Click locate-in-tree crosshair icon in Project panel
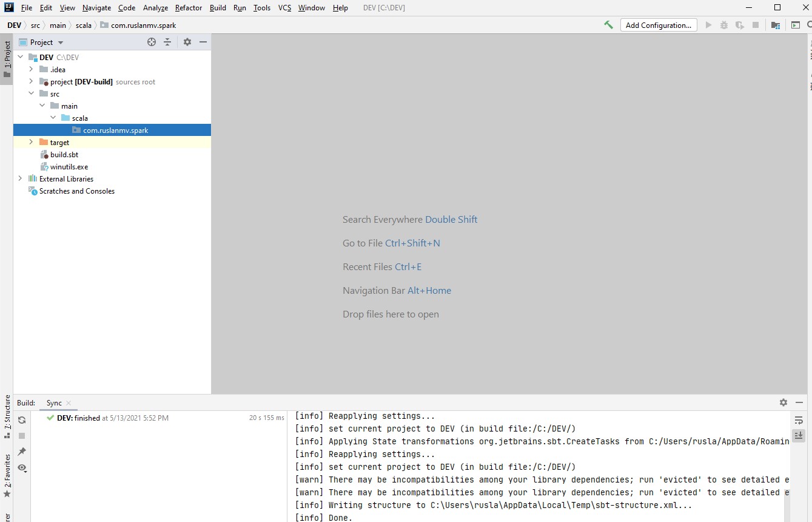This screenshot has height=522, width=812. (152, 42)
